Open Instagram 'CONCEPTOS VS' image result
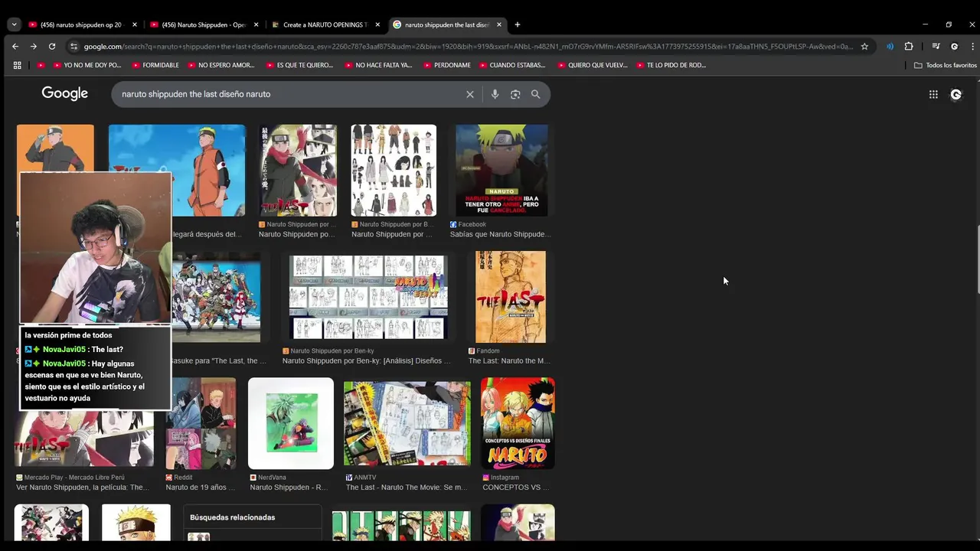This screenshot has width=980, height=551. pyautogui.click(x=518, y=423)
